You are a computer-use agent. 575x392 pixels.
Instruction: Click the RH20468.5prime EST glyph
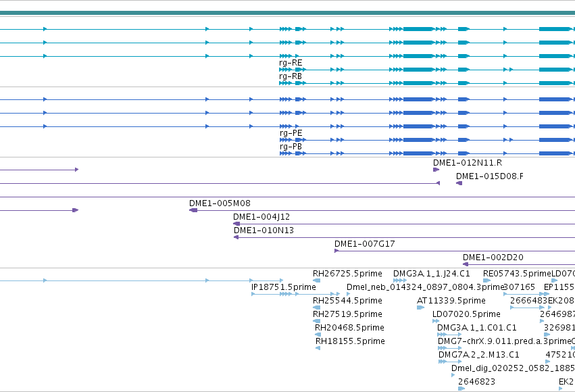click(318, 335)
